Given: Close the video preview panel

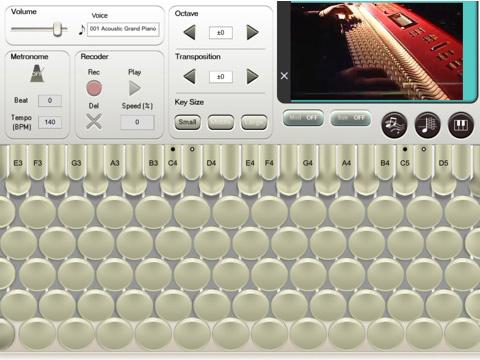Looking at the screenshot, I should tap(284, 76).
